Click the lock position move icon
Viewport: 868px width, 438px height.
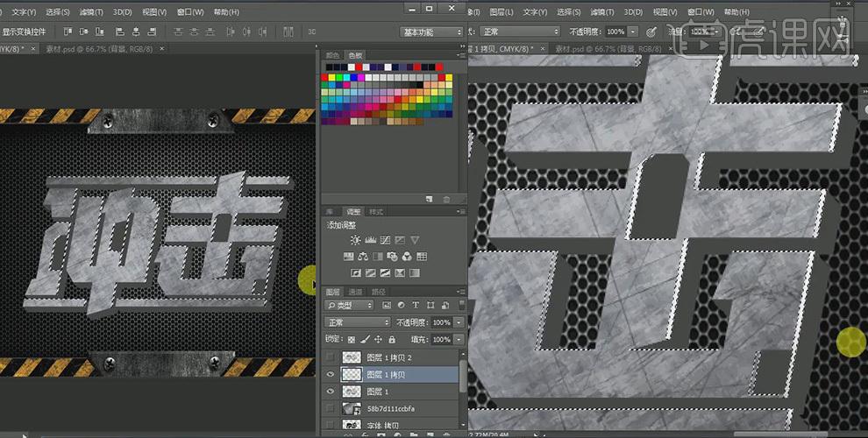pyautogui.click(x=379, y=339)
